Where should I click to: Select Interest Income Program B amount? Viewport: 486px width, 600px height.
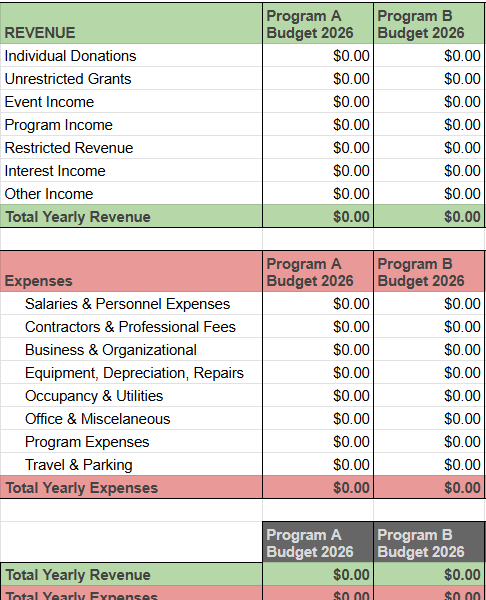[429, 170]
